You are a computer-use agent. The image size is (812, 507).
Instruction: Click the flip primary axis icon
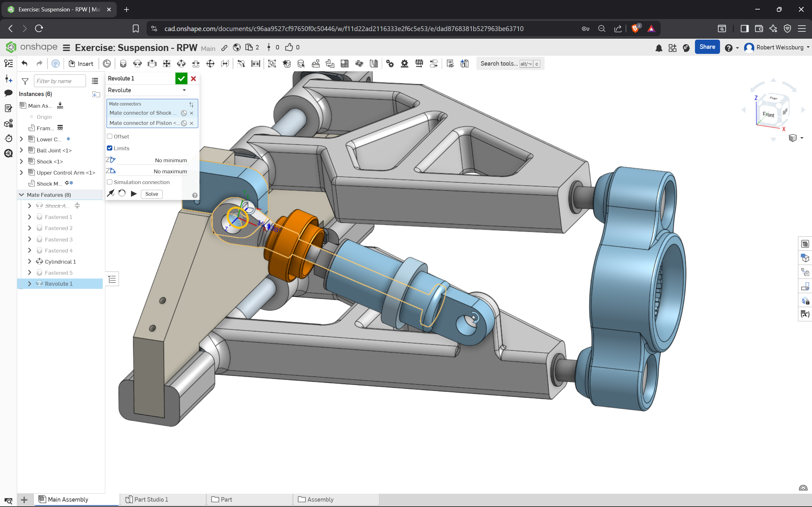[111, 194]
